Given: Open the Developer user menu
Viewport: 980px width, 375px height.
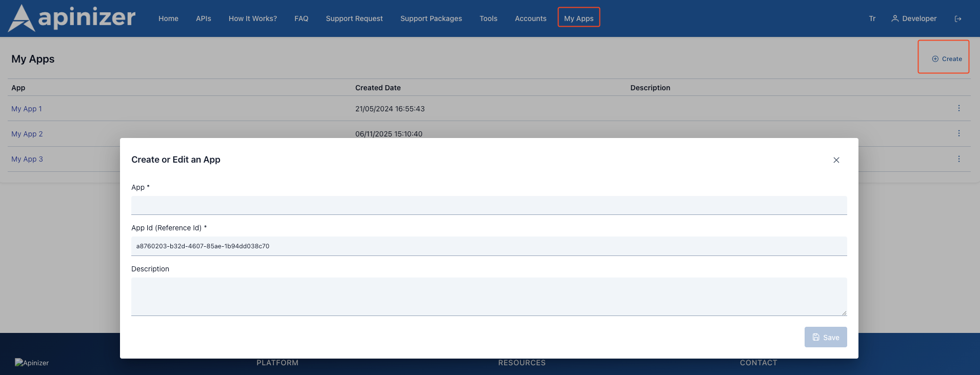Looking at the screenshot, I should tap(914, 18).
